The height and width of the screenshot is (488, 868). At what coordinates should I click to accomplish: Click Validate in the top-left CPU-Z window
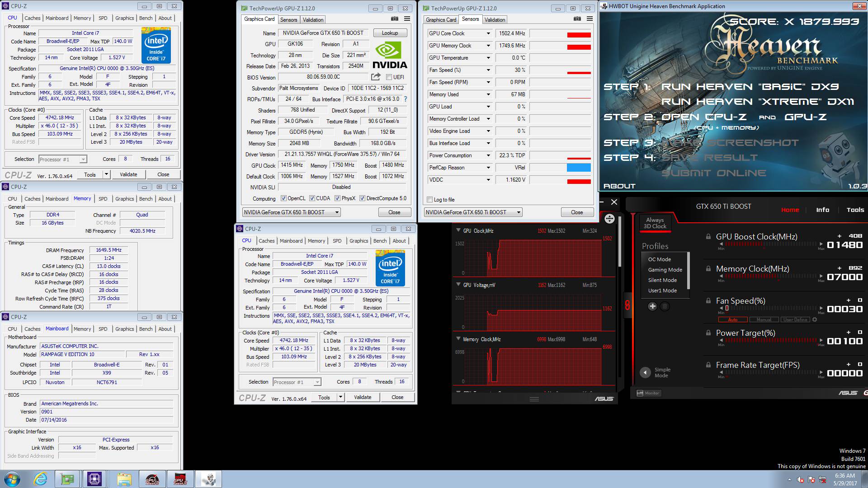[x=128, y=174]
